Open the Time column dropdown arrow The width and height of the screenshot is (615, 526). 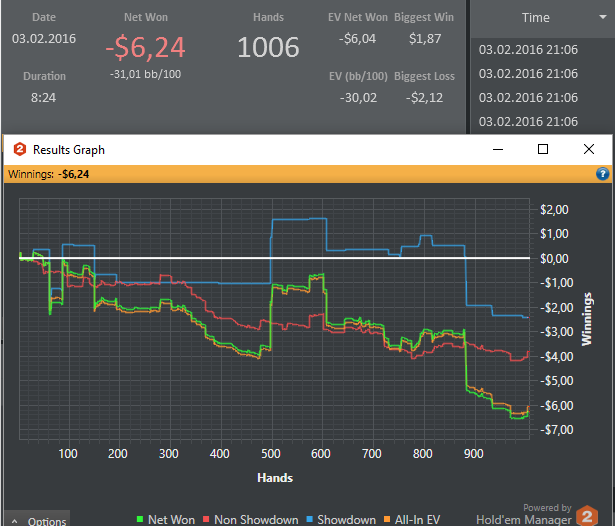(x=603, y=17)
